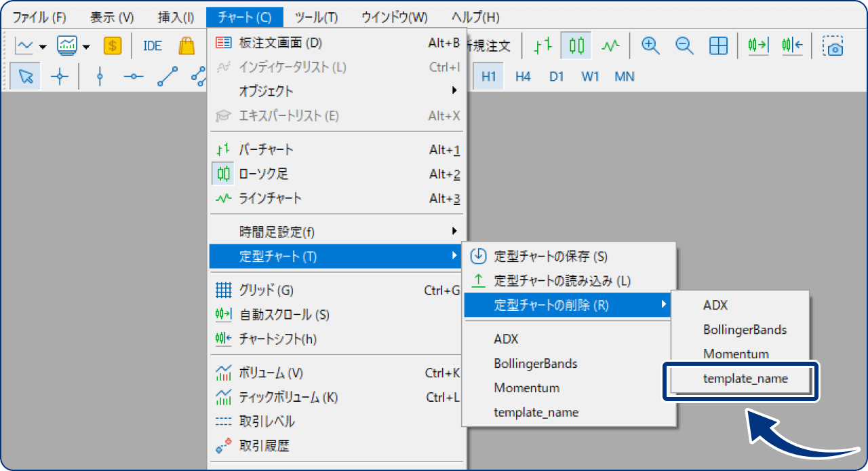Click the tile windows grid toolbar icon
The width and height of the screenshot is (868, 471).
point(719,45)
